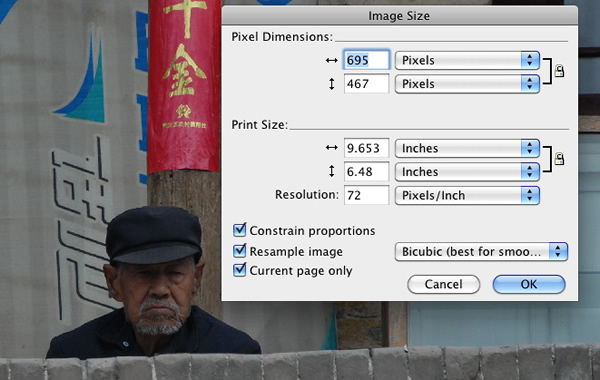This screenshot has height=380, width=600.
Task: Uncheck the Resample image checkbox
Action: click(x=240, y=251)
